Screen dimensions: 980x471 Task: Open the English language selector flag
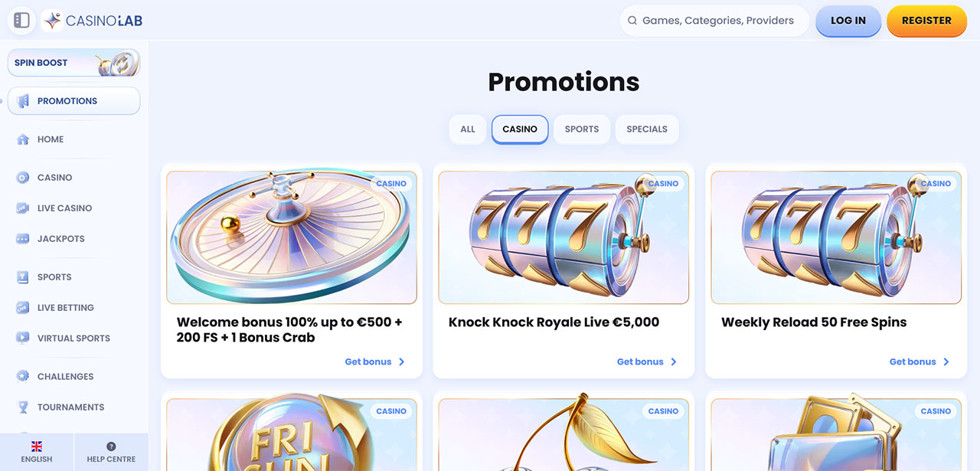click(37, 446)
